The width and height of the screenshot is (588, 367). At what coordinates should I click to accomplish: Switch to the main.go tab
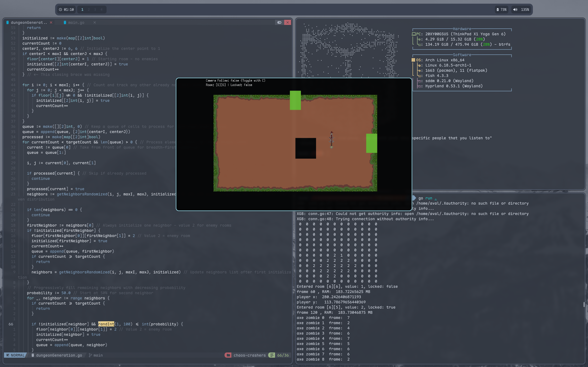click(76, 22)
